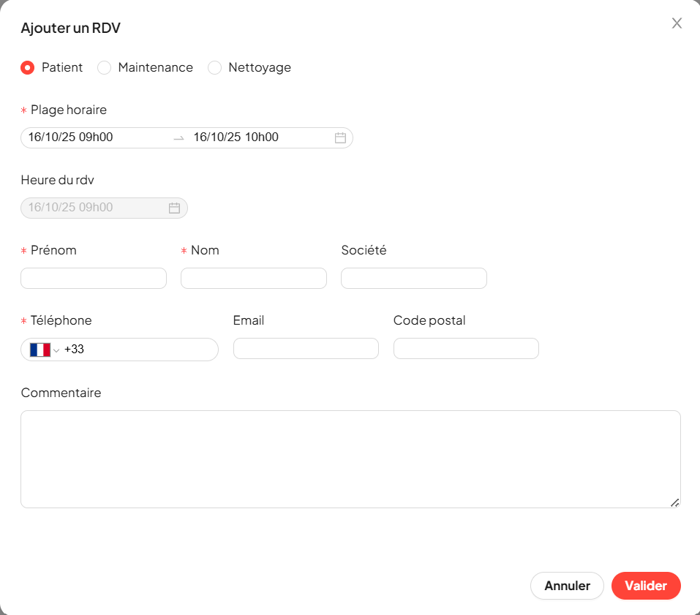Focus the Prénom input field
Image resolution: width=700 pixels, height=615 pixels.
click(94, 278)
